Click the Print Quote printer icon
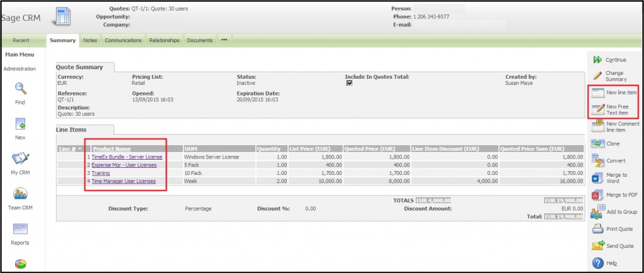 (x=597, y=229)
